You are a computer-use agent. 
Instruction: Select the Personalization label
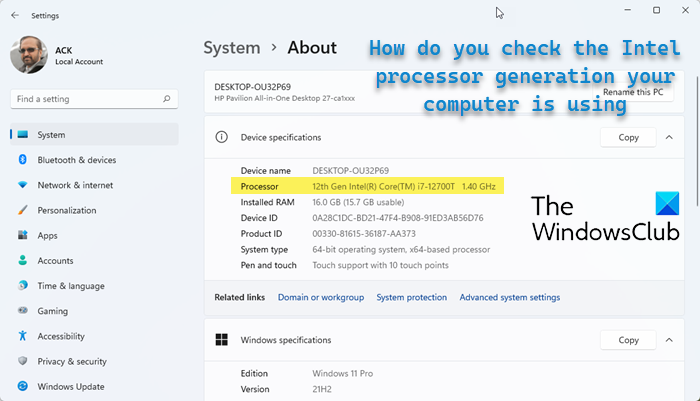[x=67, y=210]
